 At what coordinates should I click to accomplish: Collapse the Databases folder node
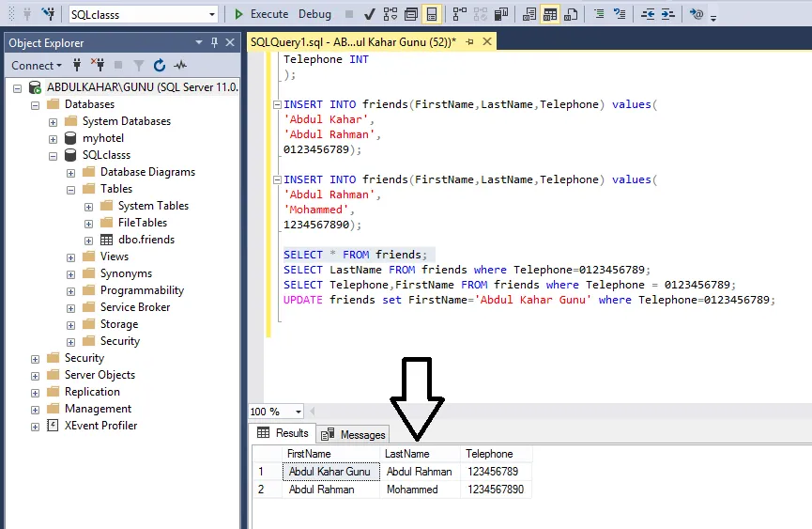click(x=36, y=105)
